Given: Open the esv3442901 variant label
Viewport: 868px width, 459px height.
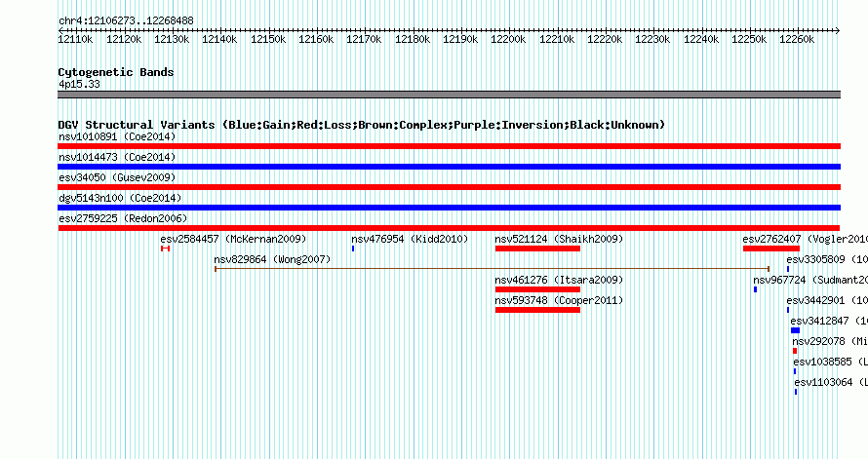Looking at the screenshot, I should pos(827,300).
